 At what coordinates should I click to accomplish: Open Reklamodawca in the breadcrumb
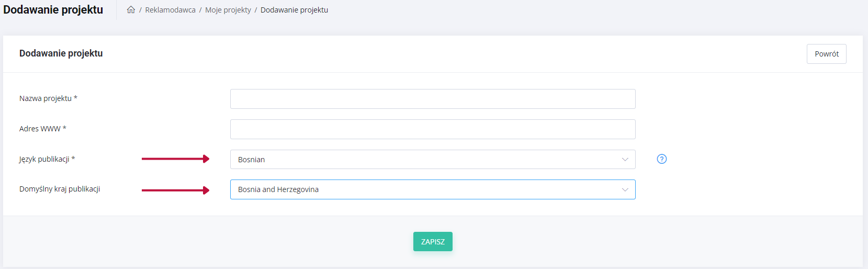pos(170,10)
